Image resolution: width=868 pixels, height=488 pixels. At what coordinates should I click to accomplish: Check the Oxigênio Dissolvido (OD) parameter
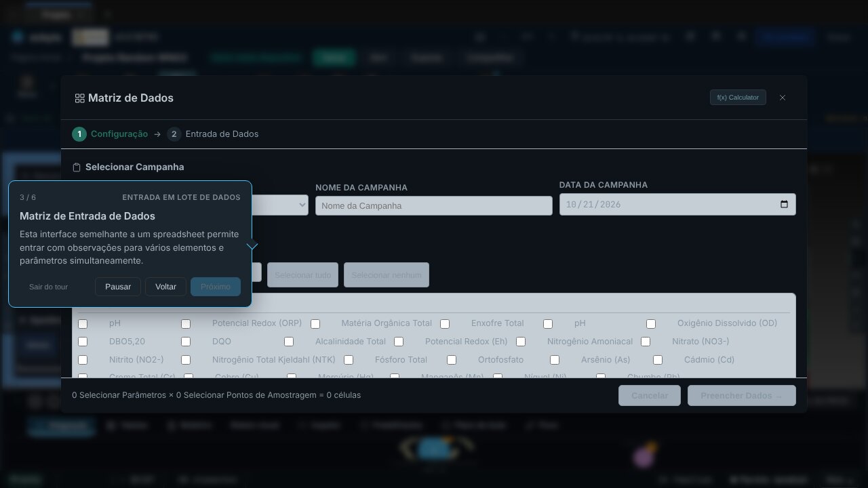(651, 324)
